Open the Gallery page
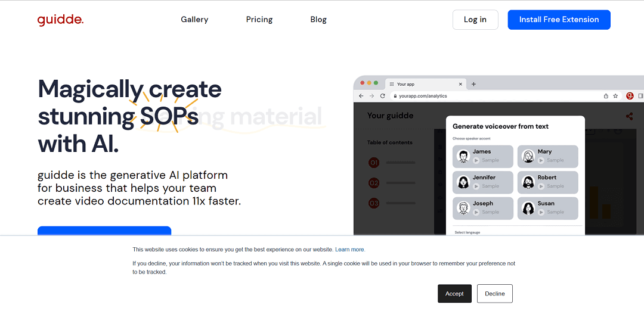Viewport: 644px width, 311px height. point(194,19)
